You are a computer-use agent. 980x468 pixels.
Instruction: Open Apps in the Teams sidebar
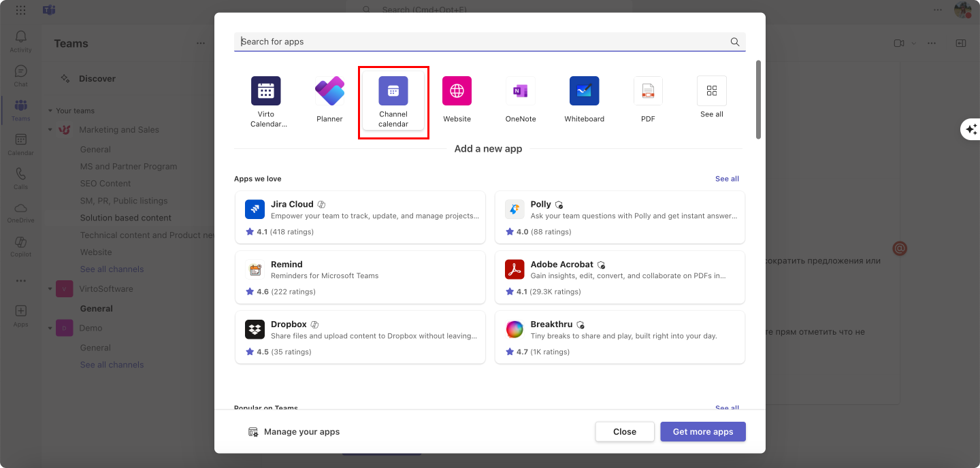coord(20,315)
